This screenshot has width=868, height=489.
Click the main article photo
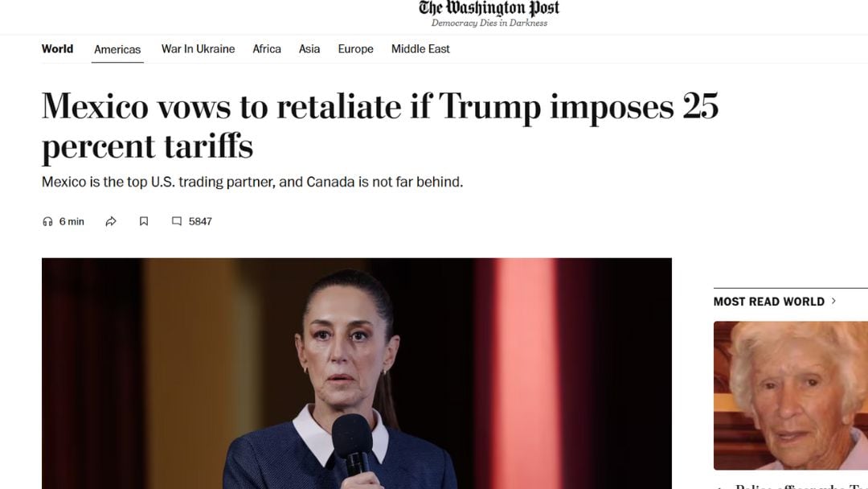coord(357,373)
